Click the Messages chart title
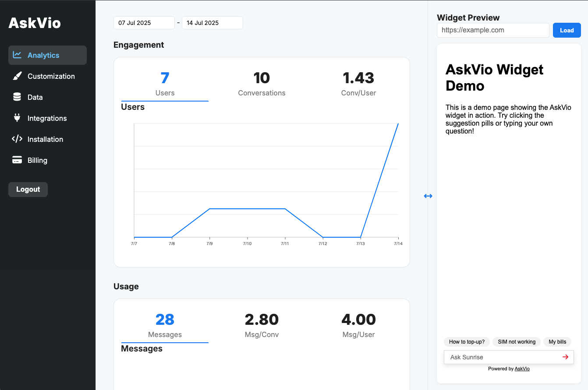Screen dimensions: 588x390 point(142,348)
